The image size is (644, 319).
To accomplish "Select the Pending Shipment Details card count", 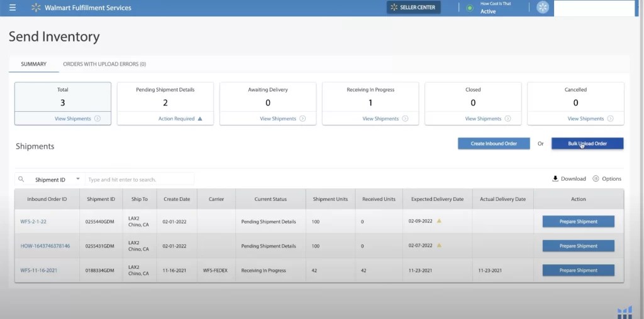I will 165,102.
